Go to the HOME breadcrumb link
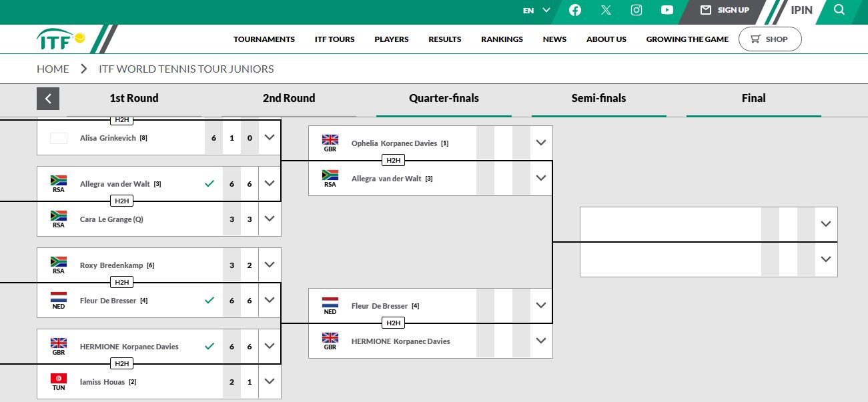 click(53, 69)
